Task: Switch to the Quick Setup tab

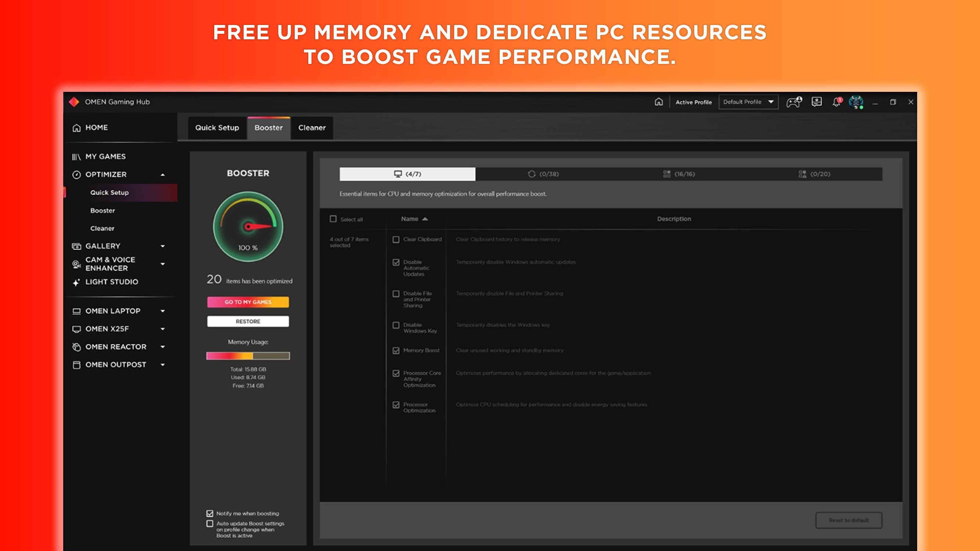Action: (x=217, y=128)
